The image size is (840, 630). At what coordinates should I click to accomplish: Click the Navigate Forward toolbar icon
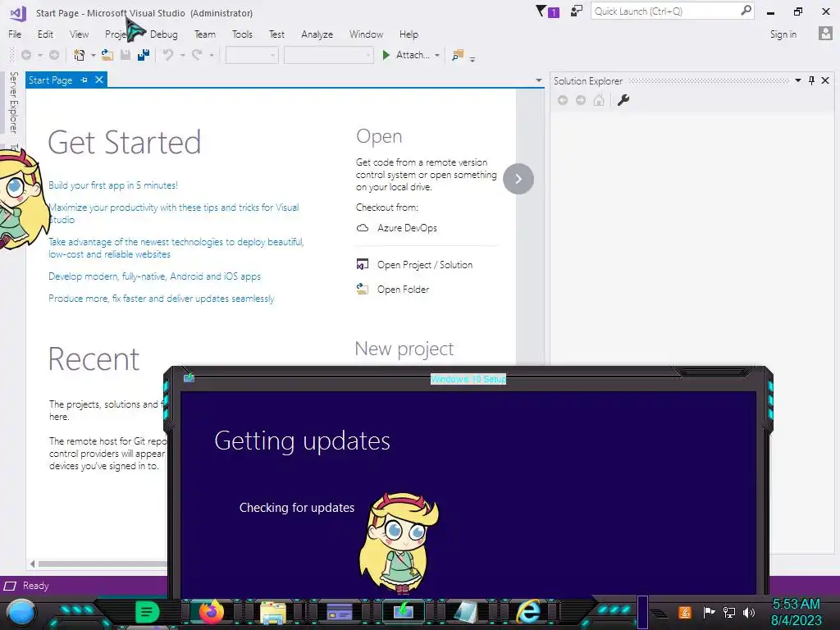(x=54, y=55)
